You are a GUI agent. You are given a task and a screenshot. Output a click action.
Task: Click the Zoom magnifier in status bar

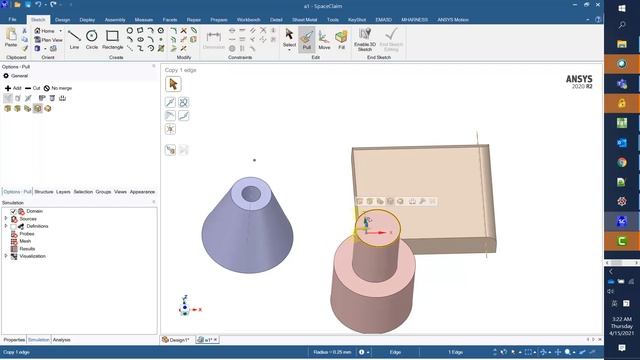(568, 352)
